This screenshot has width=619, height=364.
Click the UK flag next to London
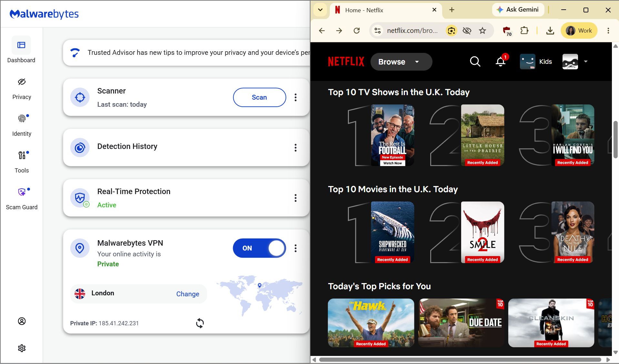(x=80, y=294)
